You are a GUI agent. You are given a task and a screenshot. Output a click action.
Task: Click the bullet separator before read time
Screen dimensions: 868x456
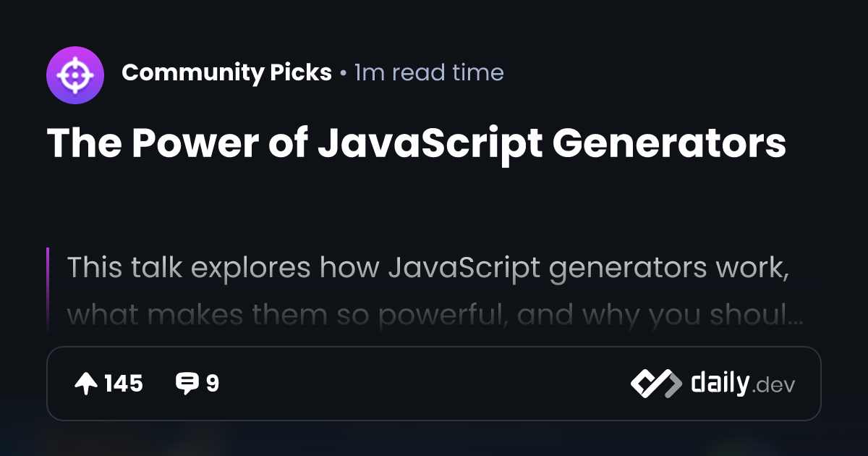[343, 74]
